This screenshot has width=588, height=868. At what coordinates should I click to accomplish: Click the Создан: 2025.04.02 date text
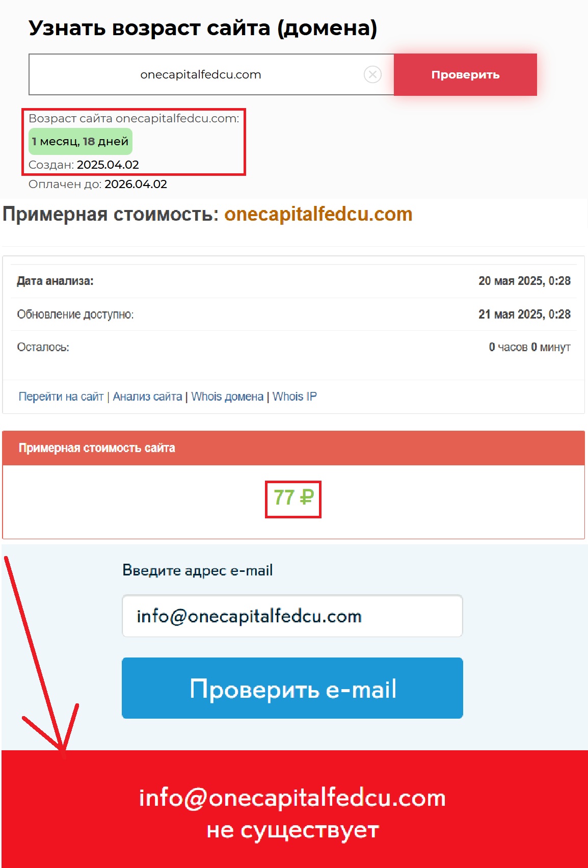[84, 165]
